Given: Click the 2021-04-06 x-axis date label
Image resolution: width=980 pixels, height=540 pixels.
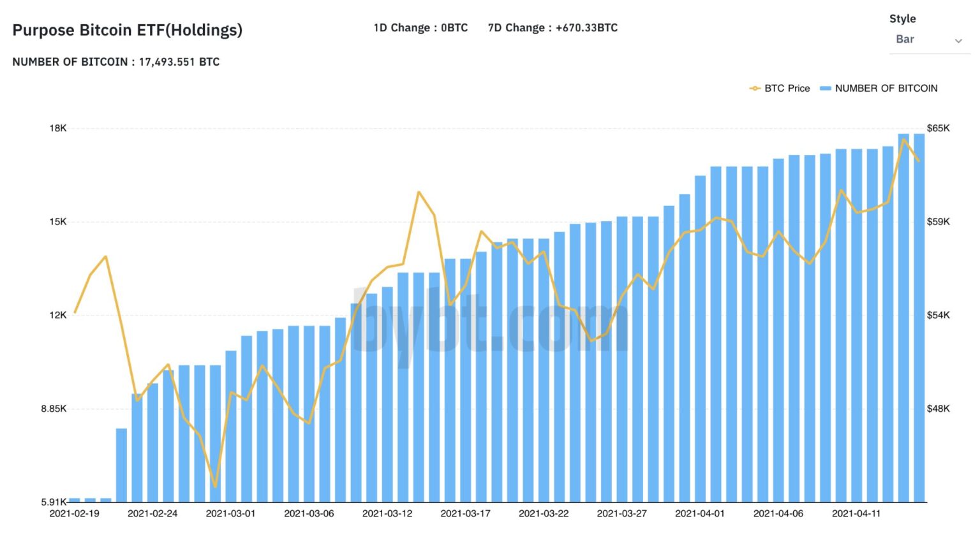Looking at the screenshot, I should (x=778, y=513).
